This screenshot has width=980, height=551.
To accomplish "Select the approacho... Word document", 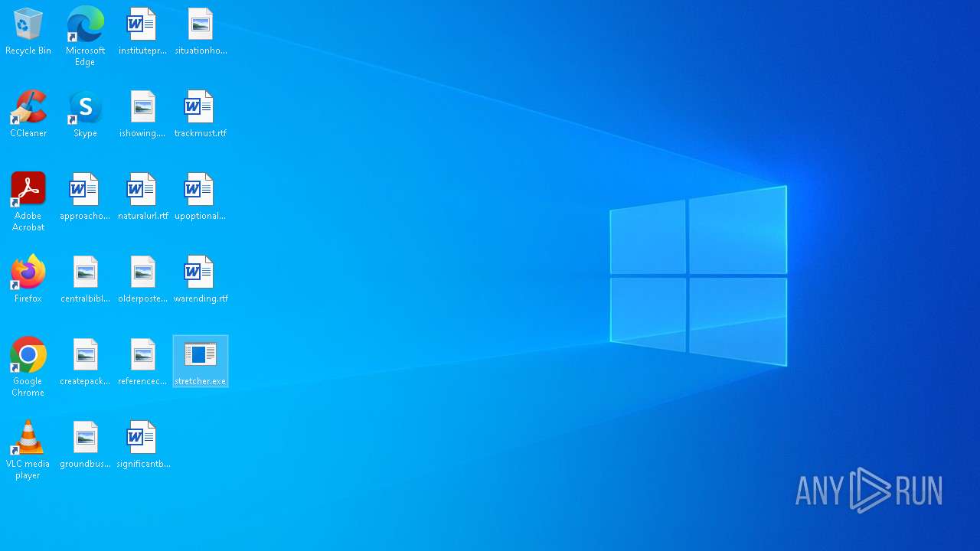I will point(85,197).
